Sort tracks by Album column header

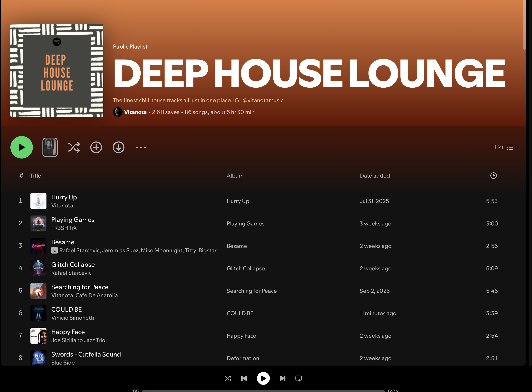(235, 176)
